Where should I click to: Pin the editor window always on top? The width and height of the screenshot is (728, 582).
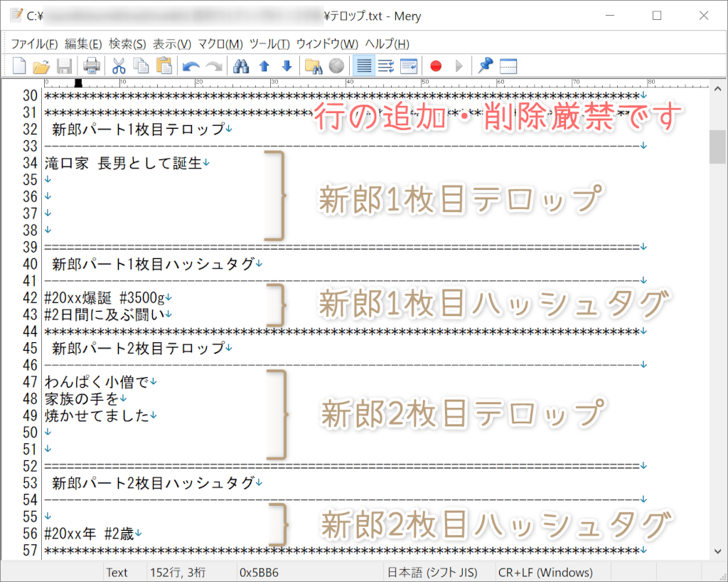pos(486,65)
